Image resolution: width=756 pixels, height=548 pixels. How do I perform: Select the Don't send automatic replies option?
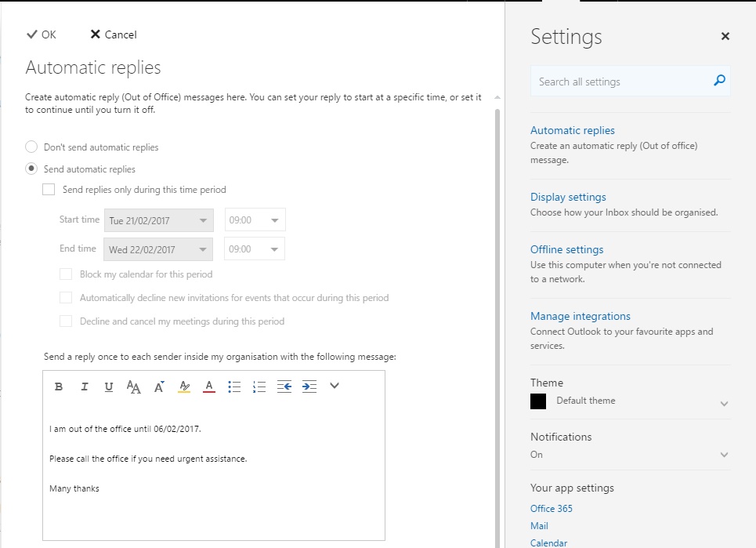(30, 147)
